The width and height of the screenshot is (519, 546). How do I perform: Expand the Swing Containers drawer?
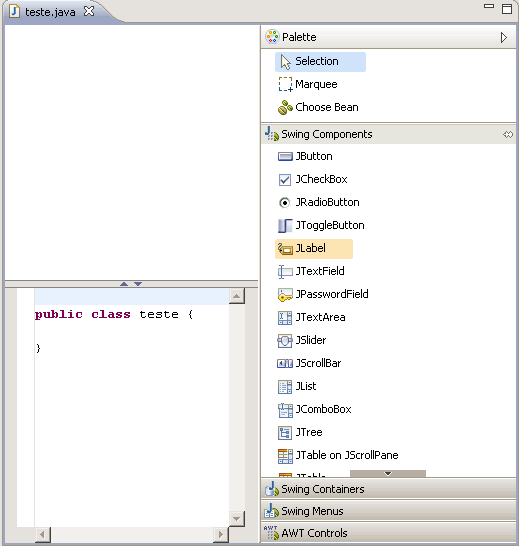click(x=388, y=489)
